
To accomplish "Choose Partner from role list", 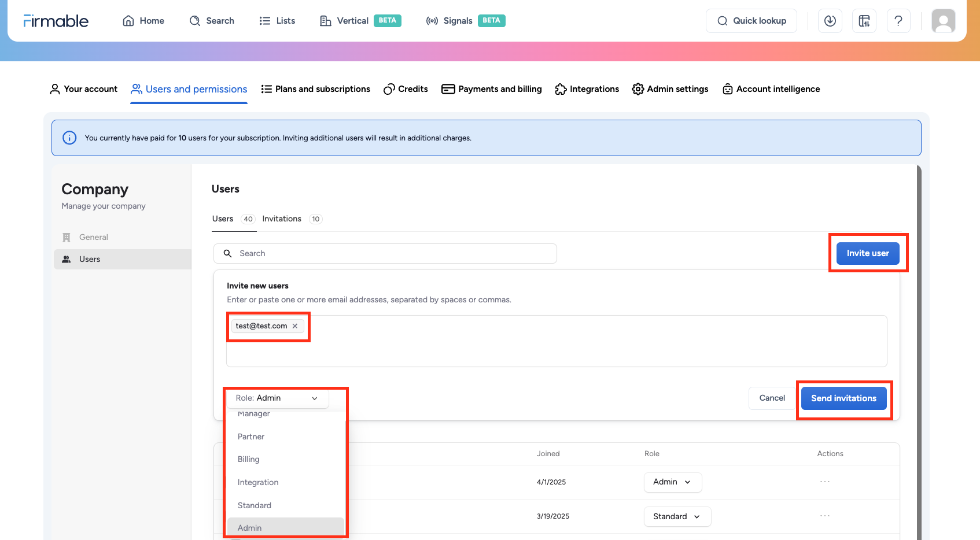I will click(x=286, y=437).
